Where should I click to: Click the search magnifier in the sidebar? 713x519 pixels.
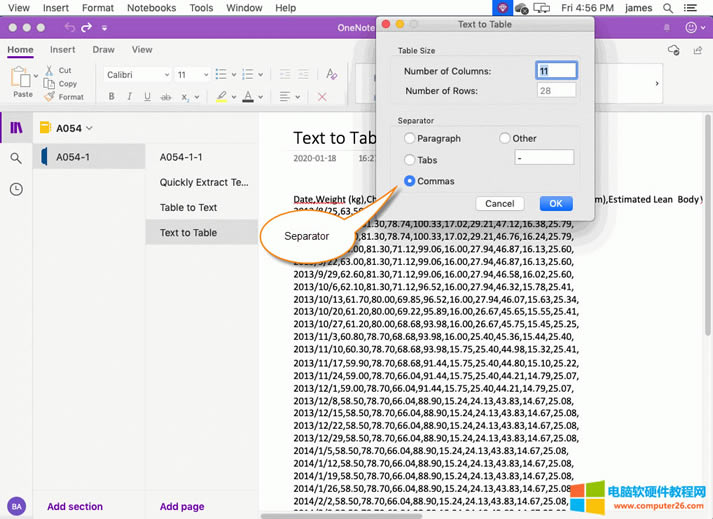[16, 158]
